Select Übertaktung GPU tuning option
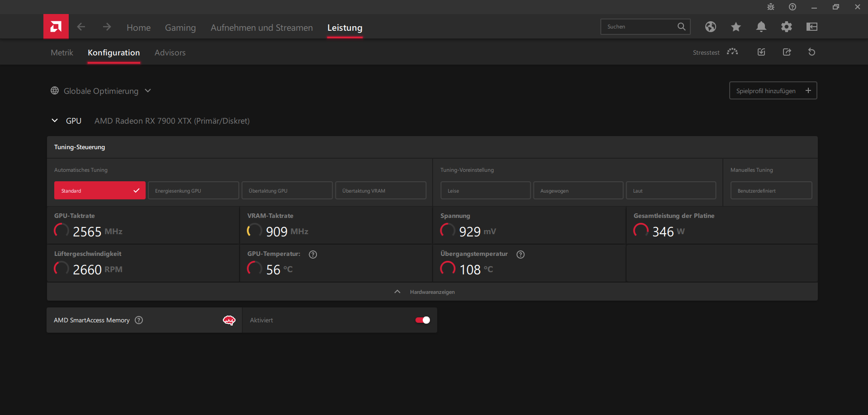Viewport: 868px width, 415px height. pos(287,191)
